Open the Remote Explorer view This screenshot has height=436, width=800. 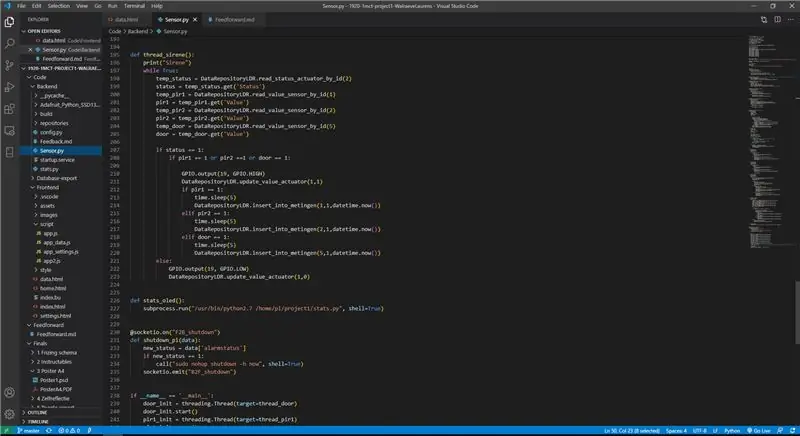9,131
